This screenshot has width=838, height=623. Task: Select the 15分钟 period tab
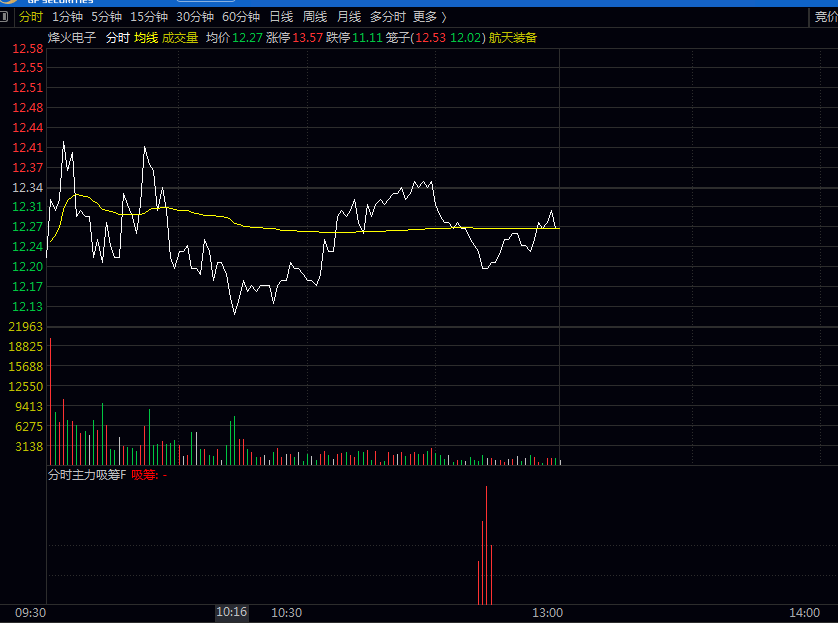pos(149,17)
